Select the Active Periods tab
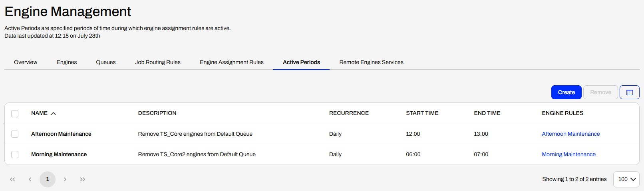The width and height of the screenshot is (644, 191). [302, 62]
